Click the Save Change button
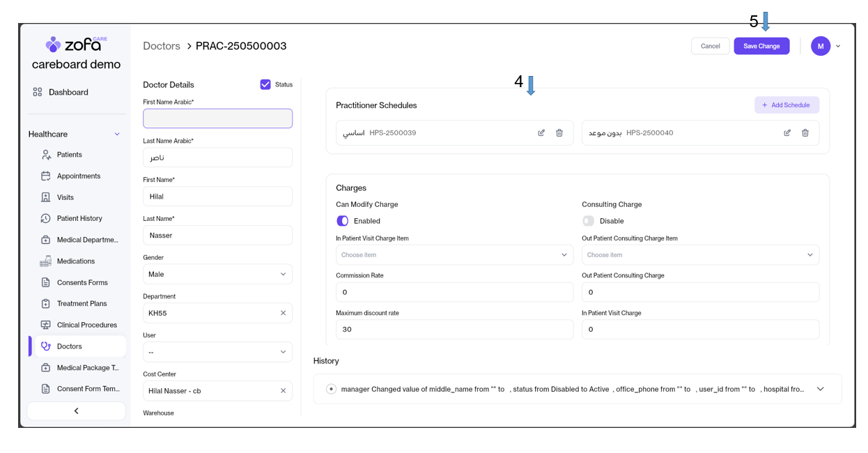This screenshot has height=453, width=868. (761, 46)
